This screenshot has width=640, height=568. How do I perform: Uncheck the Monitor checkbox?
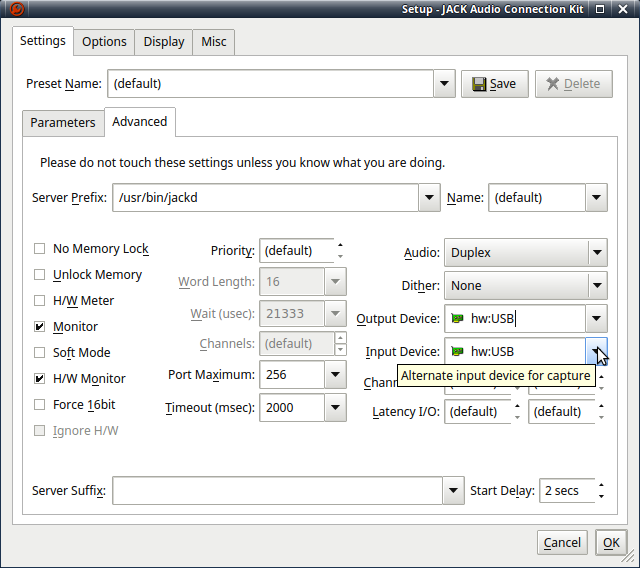point(39,326)
